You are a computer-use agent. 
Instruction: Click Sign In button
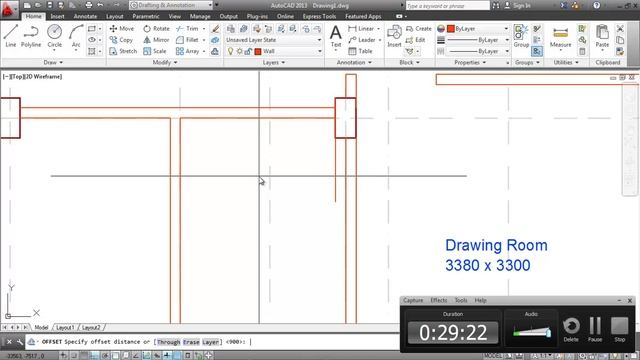518,5
